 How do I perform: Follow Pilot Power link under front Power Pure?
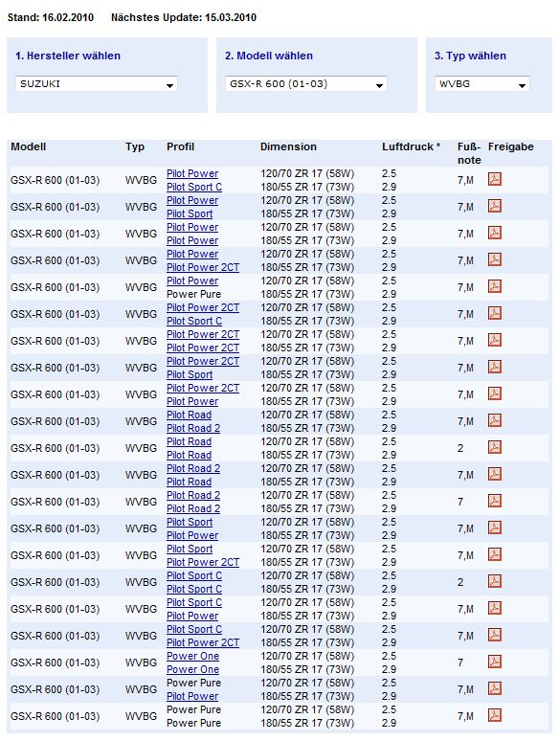192,696
